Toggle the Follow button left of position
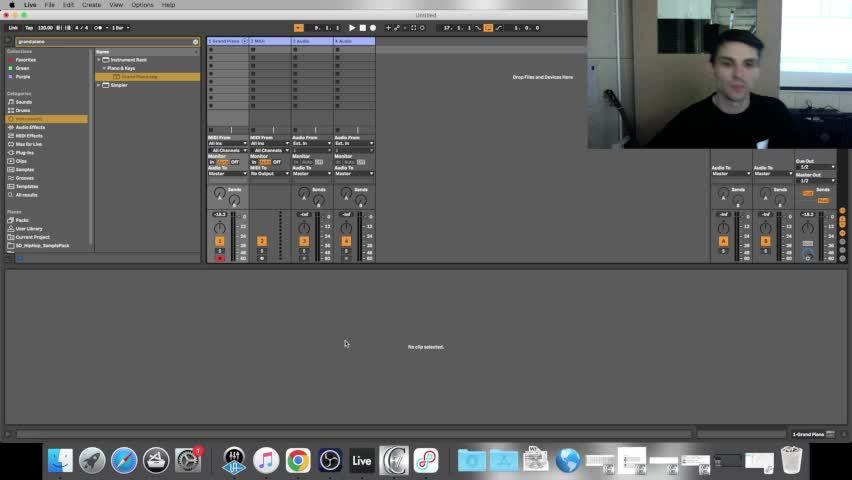Screen dimensions: 852x480 coord(298,28)
